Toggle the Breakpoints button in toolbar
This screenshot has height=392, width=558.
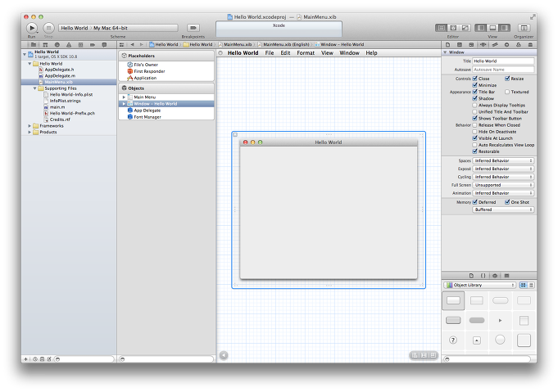tap(193, 28)
